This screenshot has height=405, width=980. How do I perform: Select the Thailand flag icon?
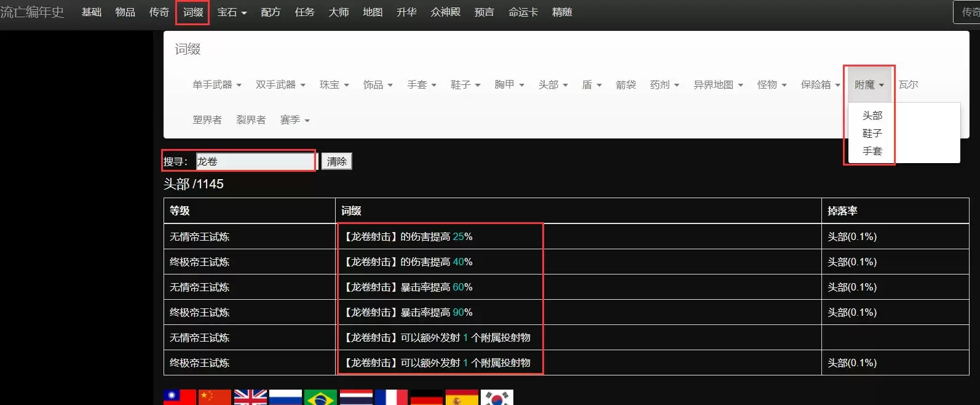[x=356, y=398]
